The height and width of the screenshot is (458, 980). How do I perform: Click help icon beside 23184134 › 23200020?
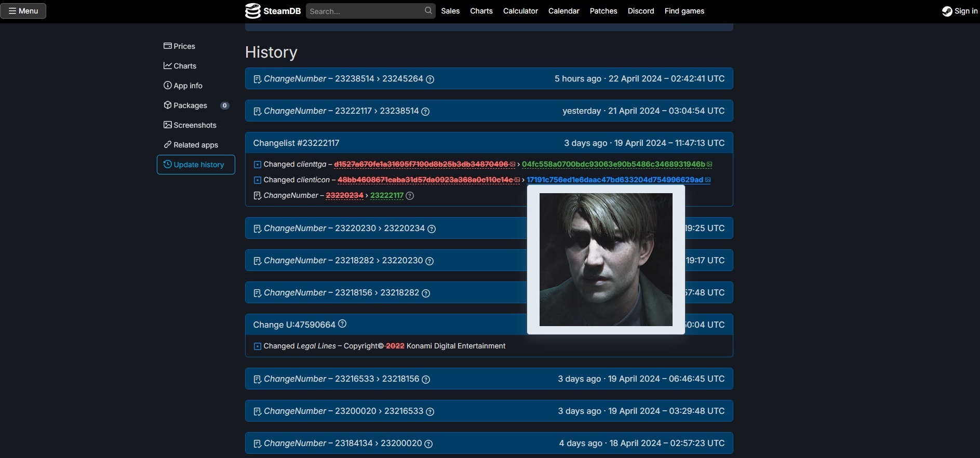click(x=428, y=444)
